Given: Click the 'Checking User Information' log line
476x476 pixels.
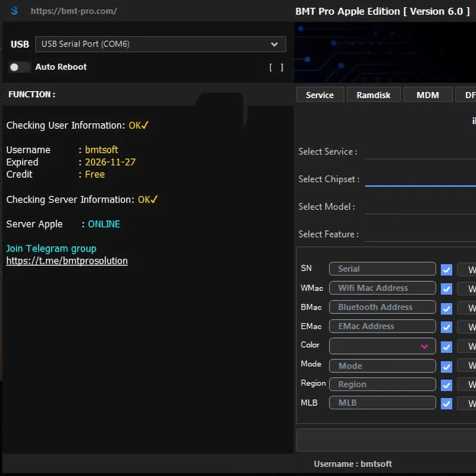Looking at the screenshot, I should 77,126.
